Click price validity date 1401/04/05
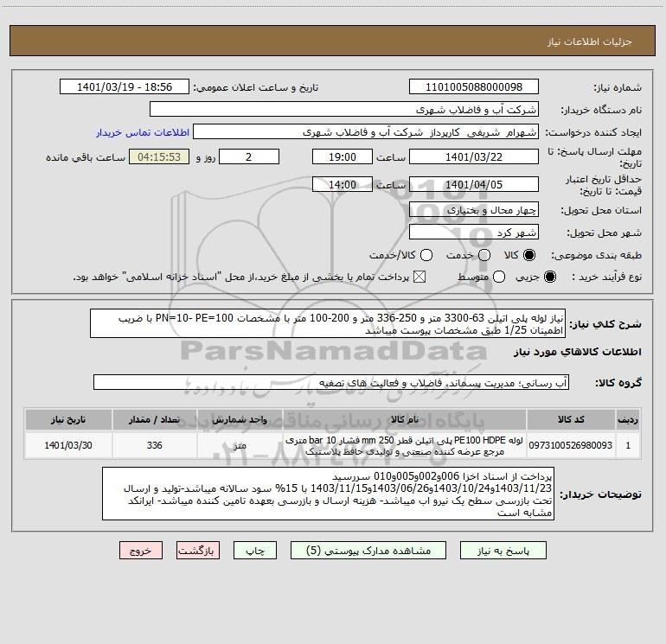The width and height of the screenshot is (666, 644). pyautogui.click(x=474, y=184)
